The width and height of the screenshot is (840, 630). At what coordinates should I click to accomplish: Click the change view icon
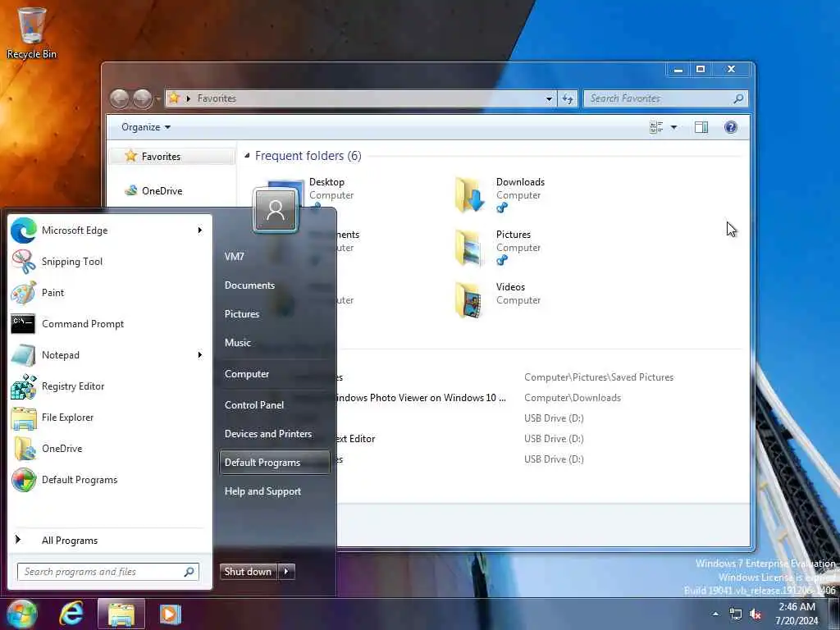(x=656, y=127)
